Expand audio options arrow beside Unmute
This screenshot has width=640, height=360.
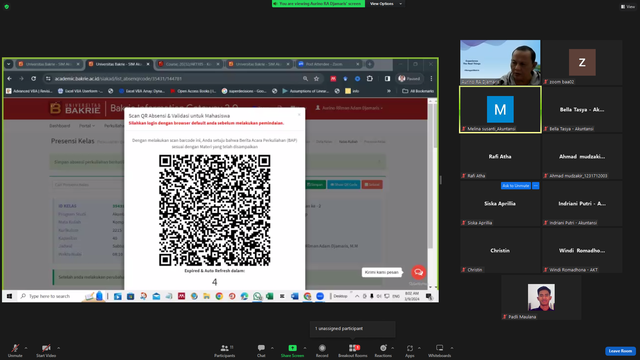[26, 348]
